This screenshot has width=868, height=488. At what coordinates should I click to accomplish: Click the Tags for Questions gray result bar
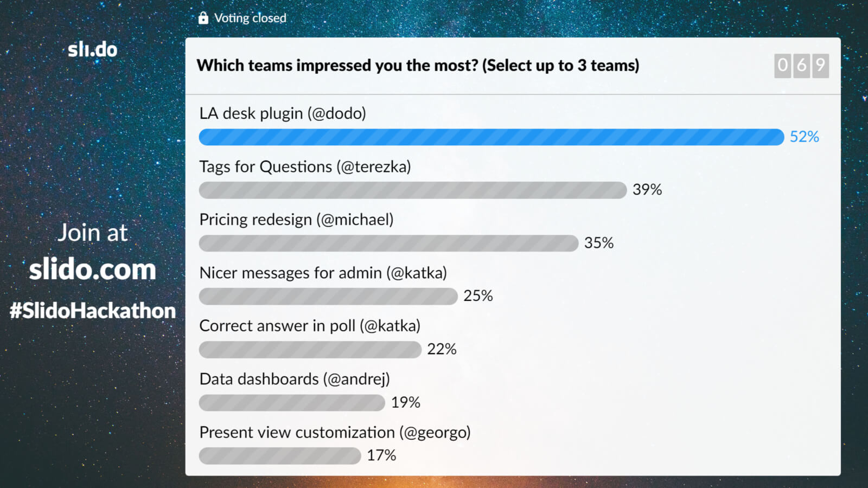[x=412, y=190]
